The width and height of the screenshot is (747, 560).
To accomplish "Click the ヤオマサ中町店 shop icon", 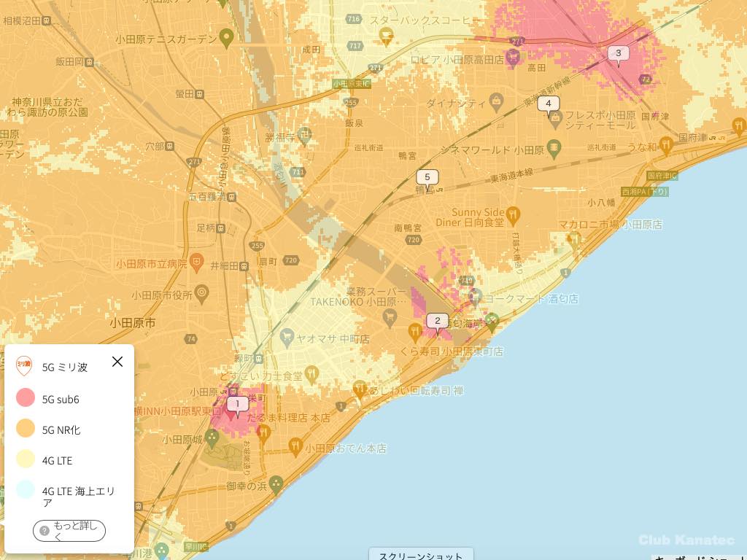I will pos(287,338).
